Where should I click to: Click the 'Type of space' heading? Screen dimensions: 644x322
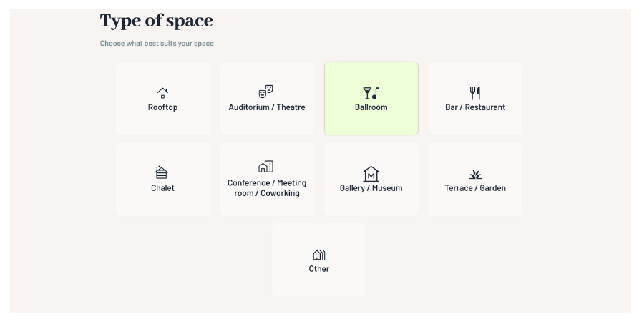click(x=157, y=21)
